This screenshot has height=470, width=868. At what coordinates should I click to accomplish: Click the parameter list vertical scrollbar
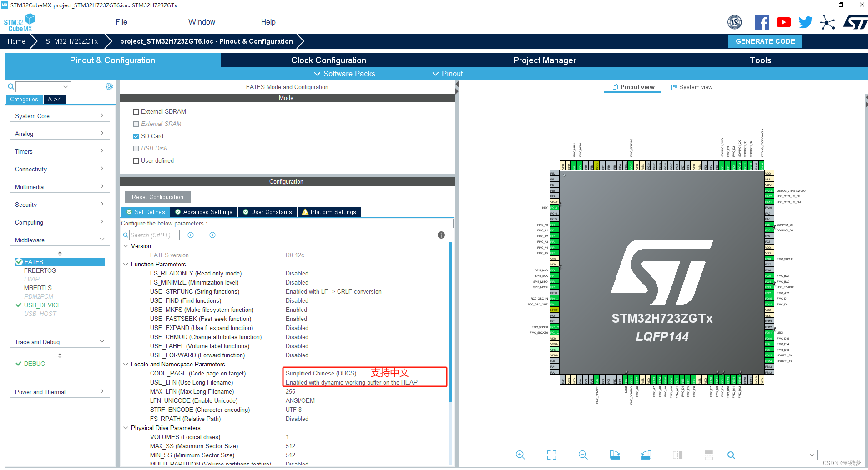pos(450,322)
